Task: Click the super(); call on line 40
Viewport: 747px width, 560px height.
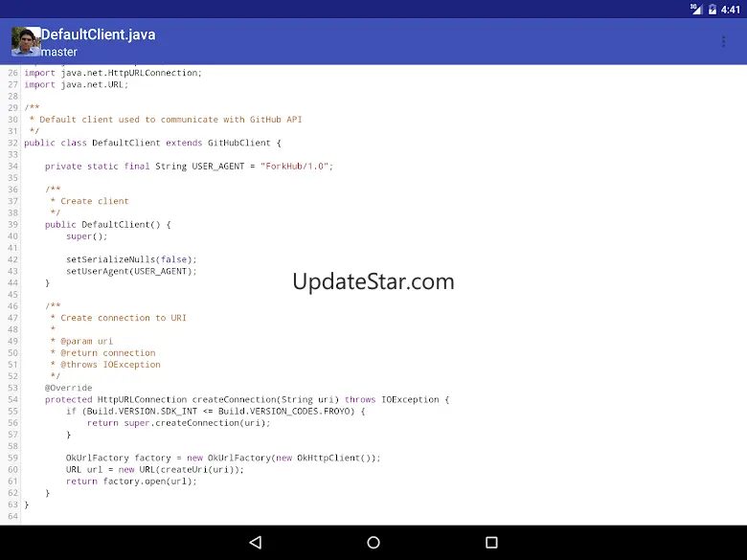Action: (87, 236)
